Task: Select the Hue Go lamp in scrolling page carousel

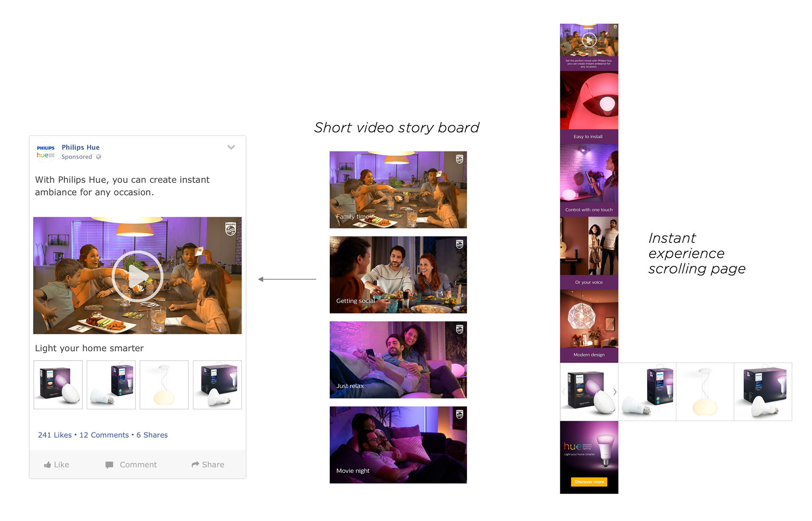Action: [x=589, y=392]
